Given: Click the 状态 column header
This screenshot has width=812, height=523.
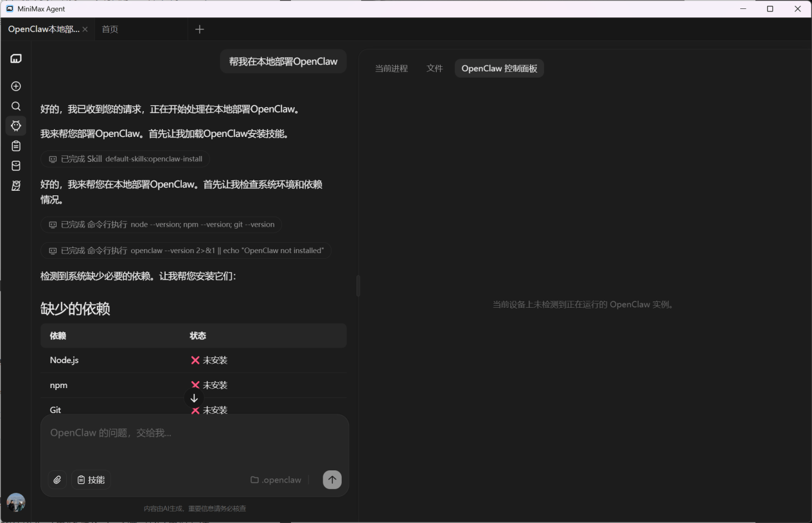Looking at the screenshot, I should coord(198,335).
